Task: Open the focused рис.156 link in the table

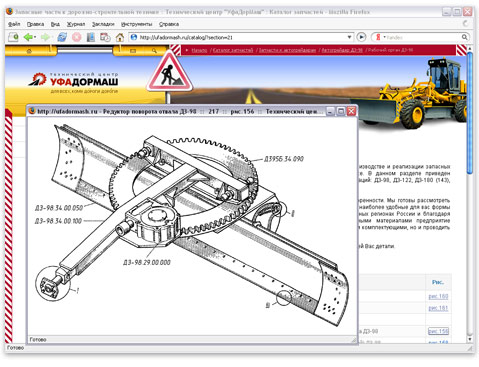Action: [438, 331]
